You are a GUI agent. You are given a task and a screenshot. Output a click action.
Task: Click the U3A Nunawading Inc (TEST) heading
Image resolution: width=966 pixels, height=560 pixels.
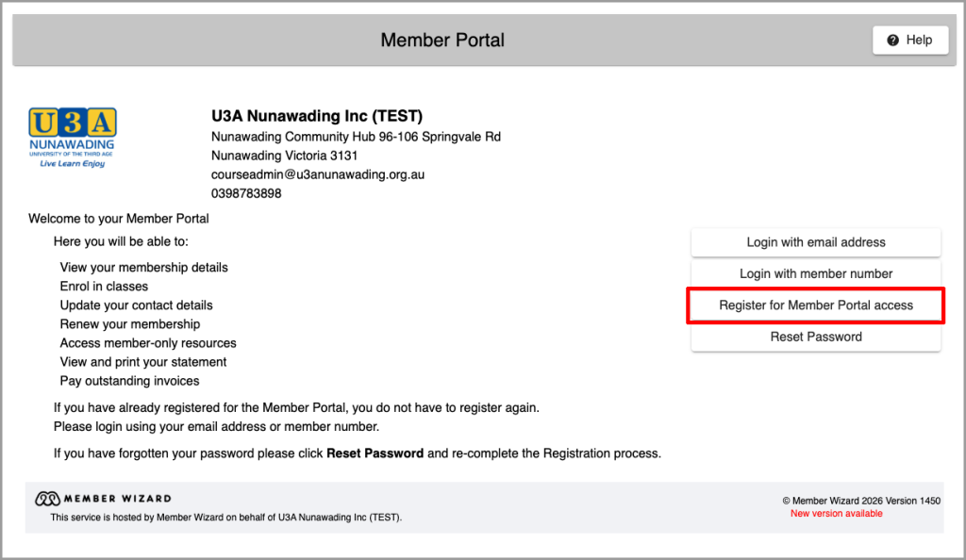(x=317, y=116)
